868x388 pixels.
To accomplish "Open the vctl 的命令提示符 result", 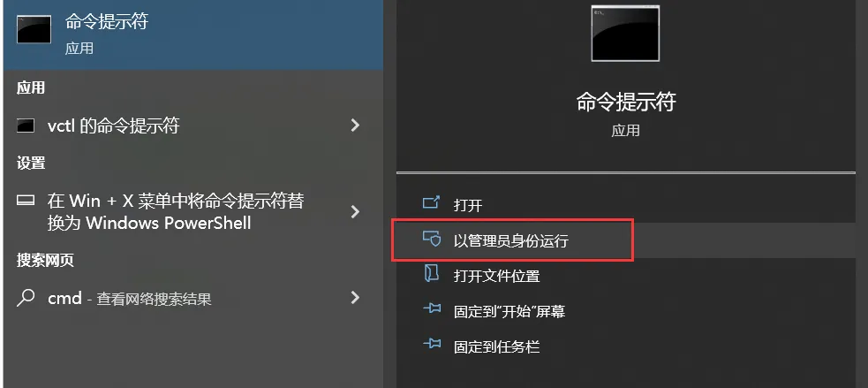I will click(x=193, y=126).
